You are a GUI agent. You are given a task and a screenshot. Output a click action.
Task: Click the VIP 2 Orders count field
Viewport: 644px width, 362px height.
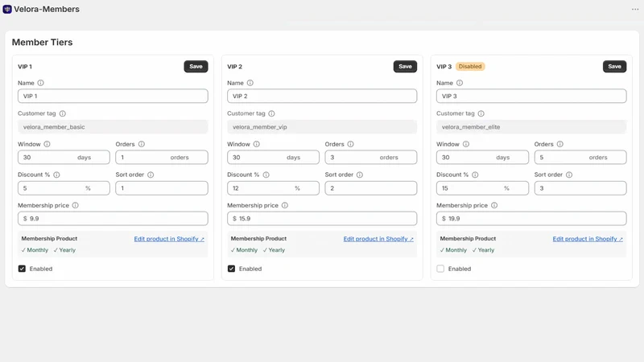(x=371, y=157)
